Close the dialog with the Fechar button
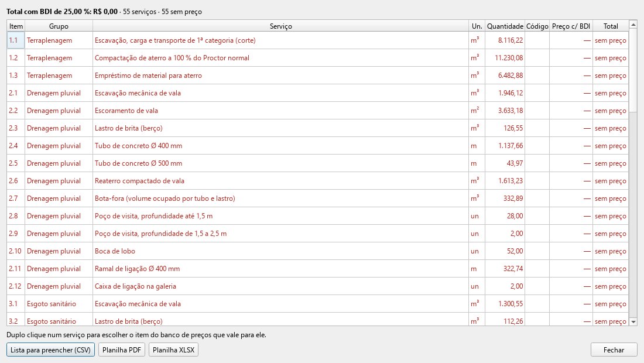644x363 pixels. click(x=614, y=350)
